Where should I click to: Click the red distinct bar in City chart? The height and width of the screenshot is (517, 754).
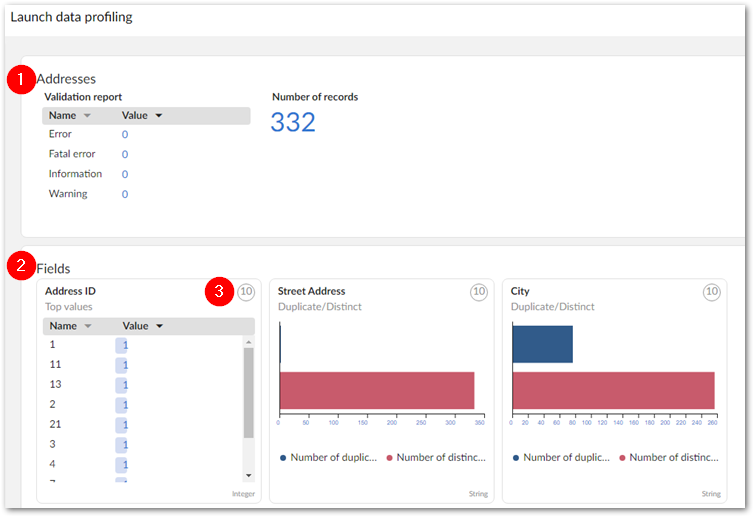click(x=613, y=389)
